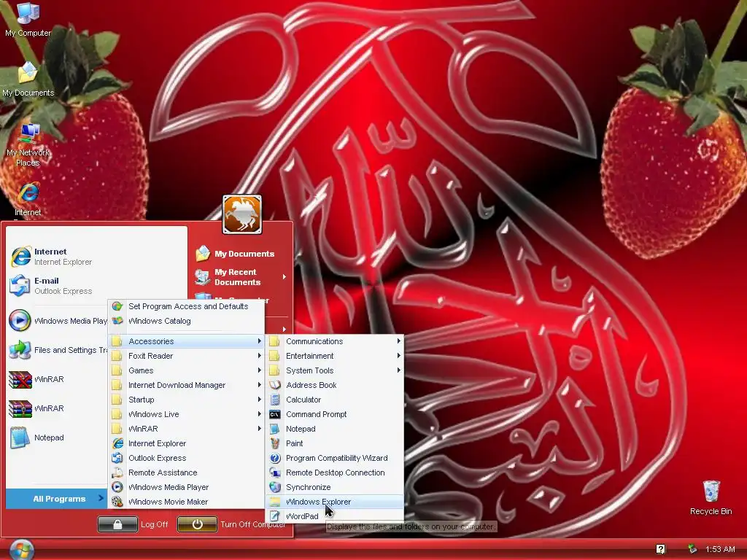Screen dimensions: 747x560
Task: Open Remote Desktop Connection
Action: pyautogui.click(x=335, y=472)
